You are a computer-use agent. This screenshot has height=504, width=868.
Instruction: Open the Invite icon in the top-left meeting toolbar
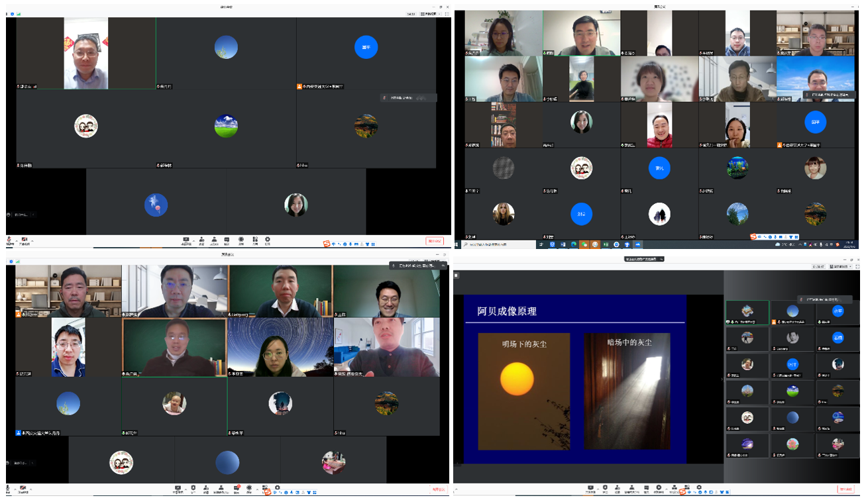click(x=201, y=240)
